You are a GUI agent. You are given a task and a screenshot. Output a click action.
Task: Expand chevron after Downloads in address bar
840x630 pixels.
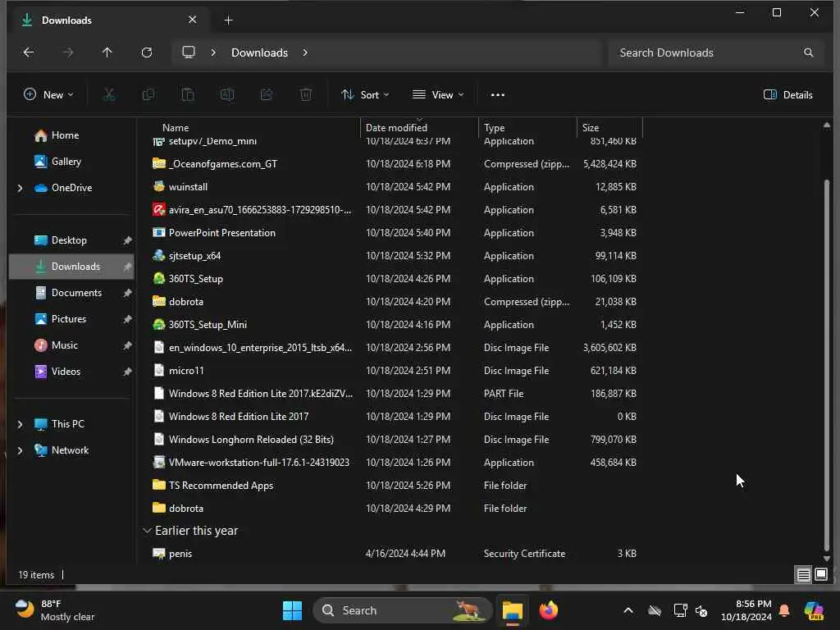point(305,52)
